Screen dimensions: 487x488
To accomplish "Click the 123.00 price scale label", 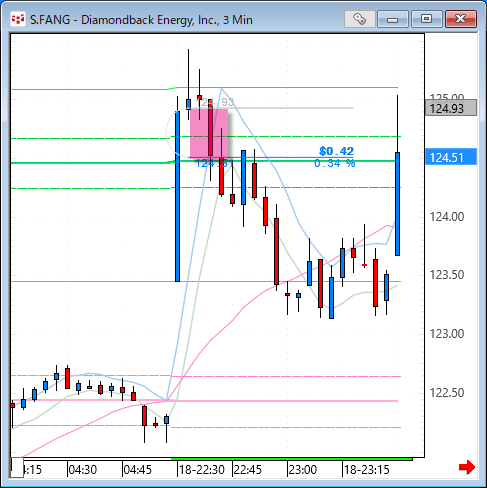I will point(447,334).
